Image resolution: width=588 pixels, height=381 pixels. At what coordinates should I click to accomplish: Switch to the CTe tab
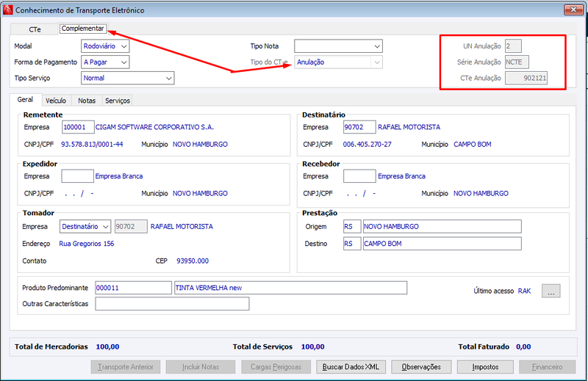coord(35,29)
